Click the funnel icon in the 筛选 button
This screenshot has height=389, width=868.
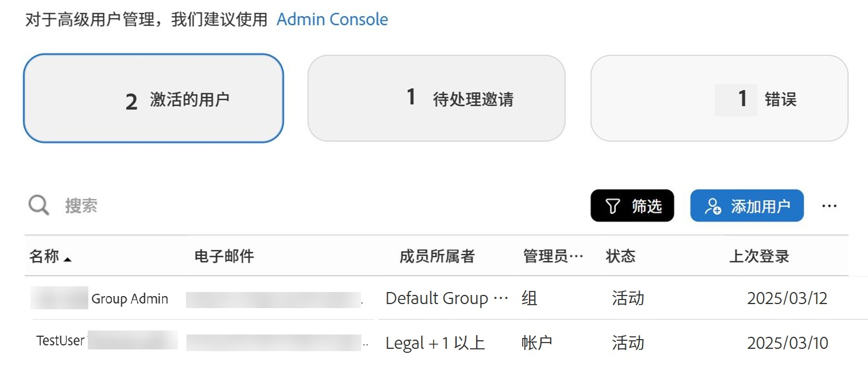tap(613, 205)
